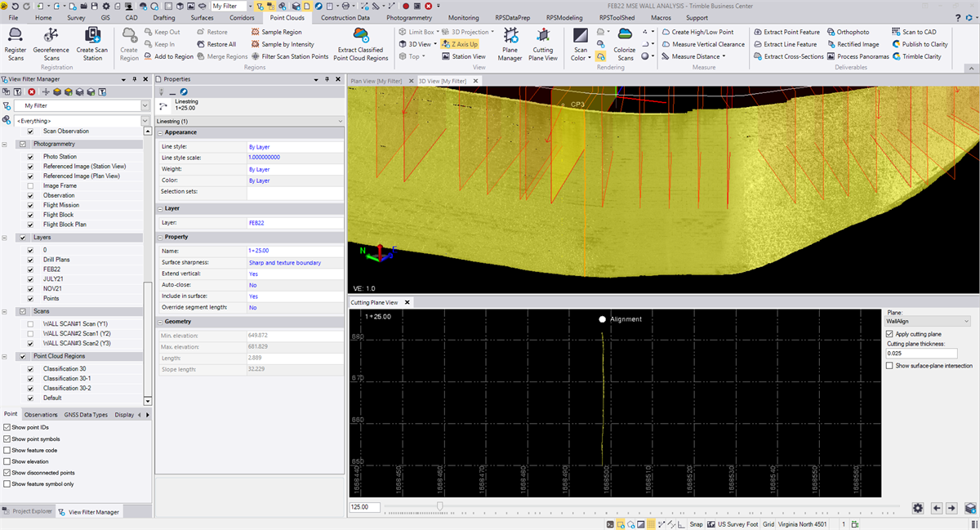Select the Observations tab in filter settings

click(x=41, y=415)
